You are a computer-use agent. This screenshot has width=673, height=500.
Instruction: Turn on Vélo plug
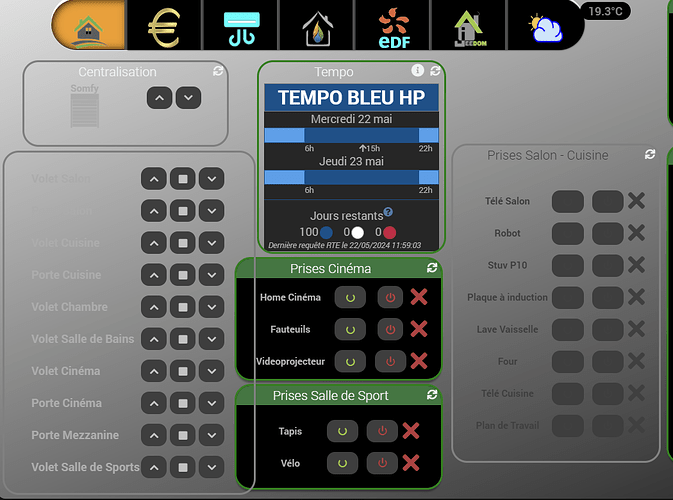(x=342, y=464)
